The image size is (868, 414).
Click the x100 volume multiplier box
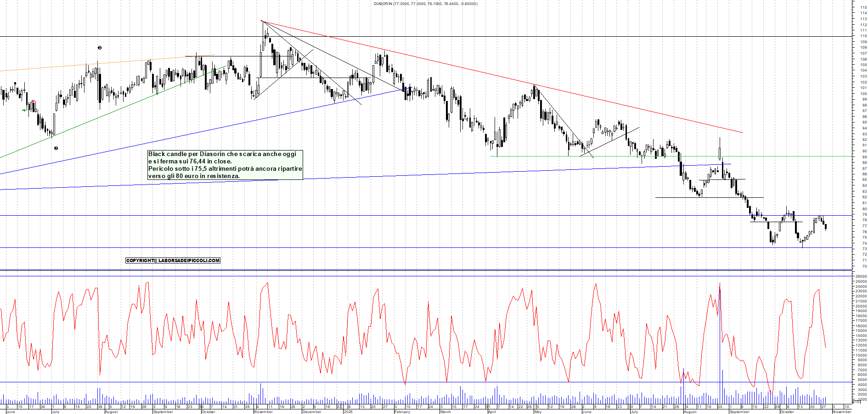856,402
